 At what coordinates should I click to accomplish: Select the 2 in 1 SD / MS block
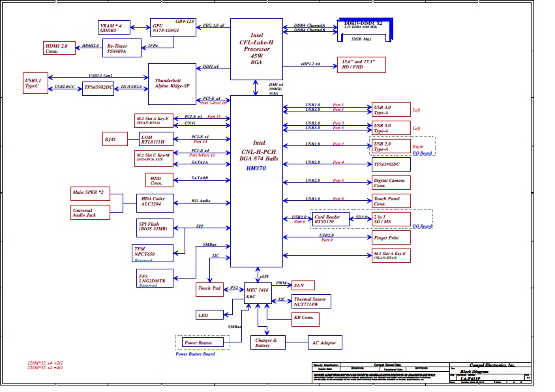391,219
